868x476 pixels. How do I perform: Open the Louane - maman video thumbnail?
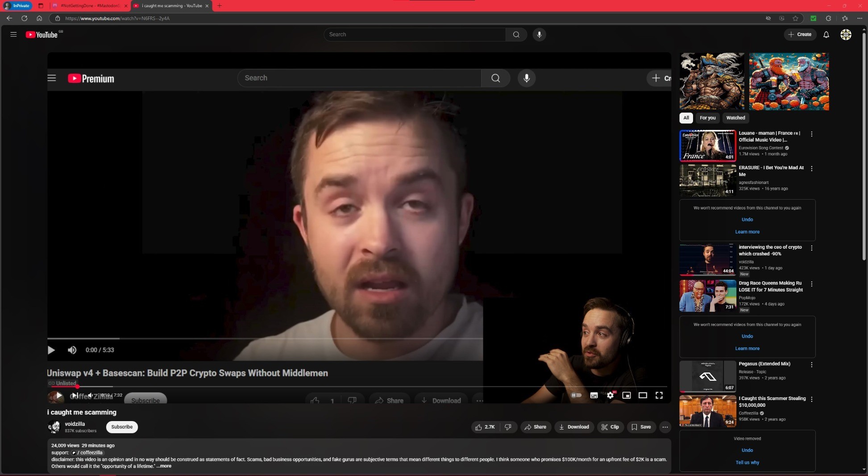[708, 146]
